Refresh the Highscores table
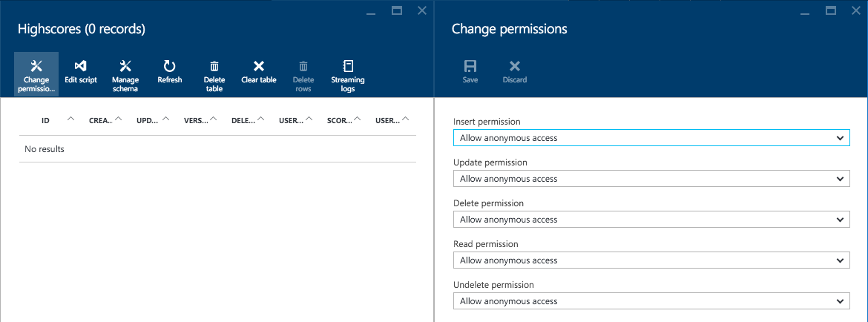This screenshot has width=868, height=322. [x=169, y=72]
